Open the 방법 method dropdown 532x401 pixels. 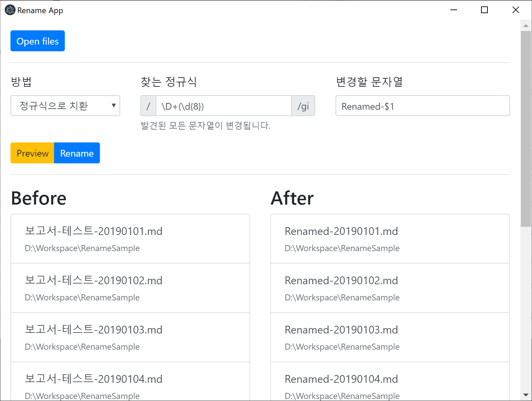coord(65,106)
